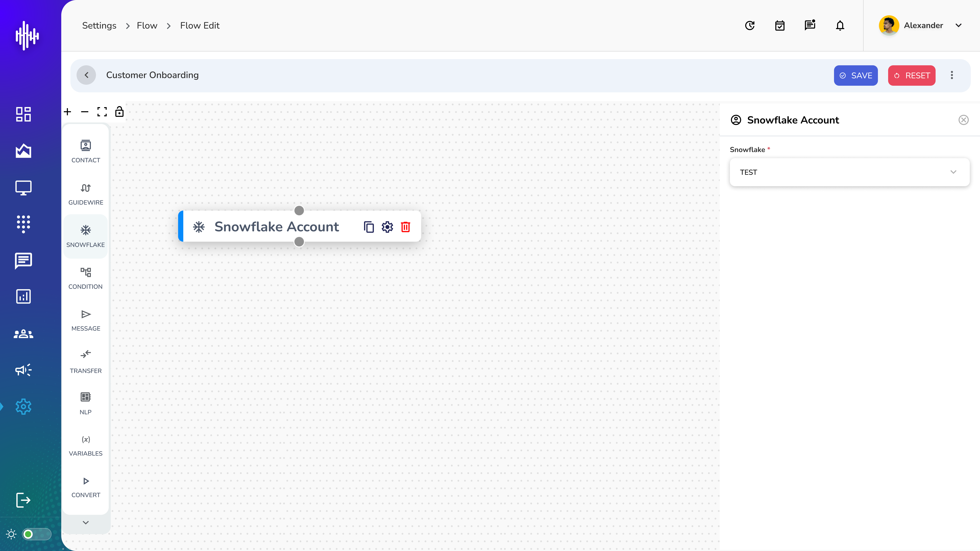This screenshot has width=980, height=551.
Task: Fit the canvas to view
Action: 102,112
